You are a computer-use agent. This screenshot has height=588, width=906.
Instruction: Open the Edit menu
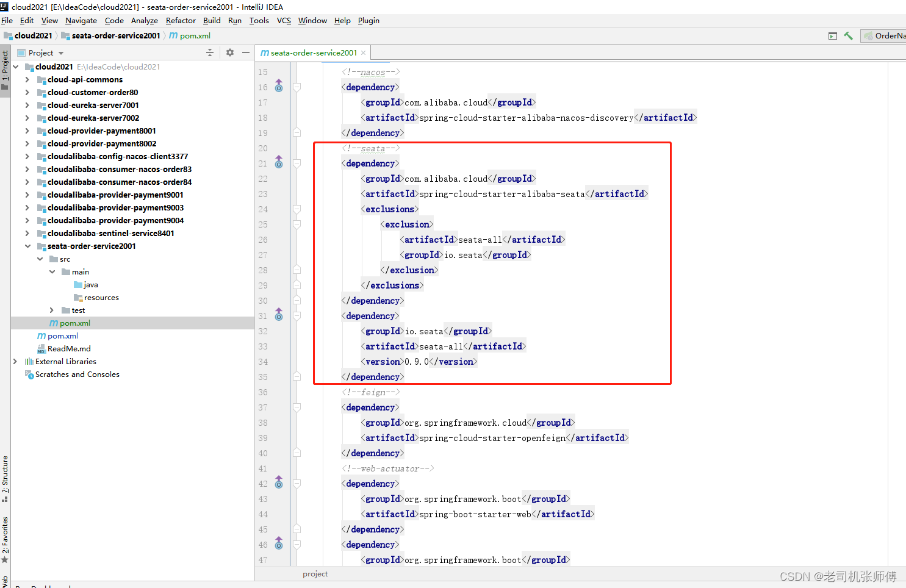(27, 21)
